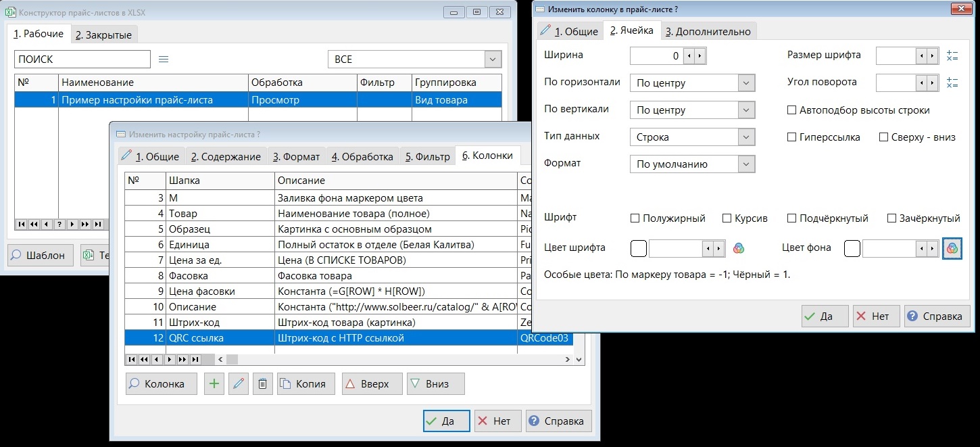The height and width of the screenshot is (447, 980).
Task: Click calculator icon next to font size
Action: pyautogui.click(x=952, y=56)
